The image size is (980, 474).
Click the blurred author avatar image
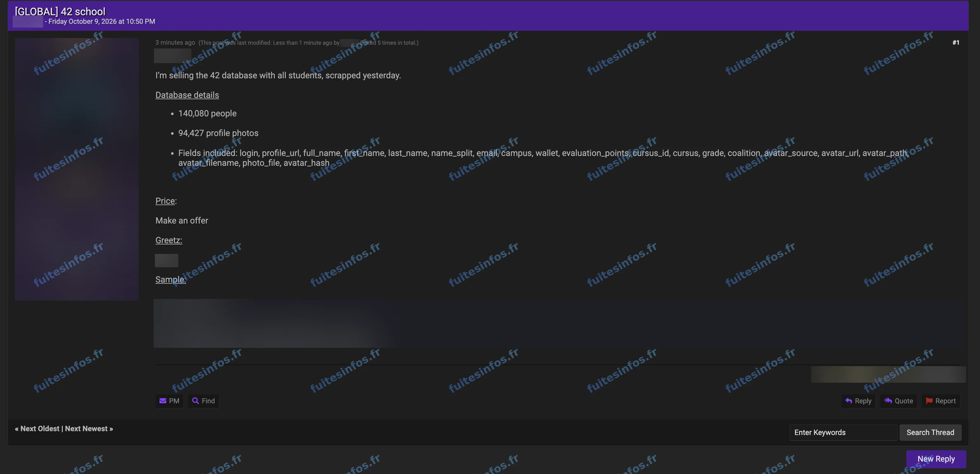tap(76, 169)
